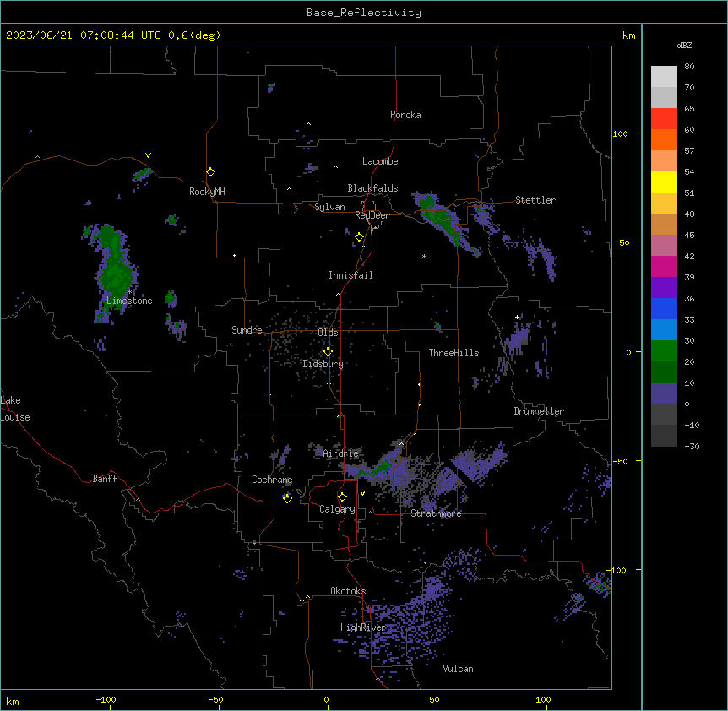The image size is (728, 711).
Task: Click the 100 tick on the horizontal axis
Action: point(543,700)
